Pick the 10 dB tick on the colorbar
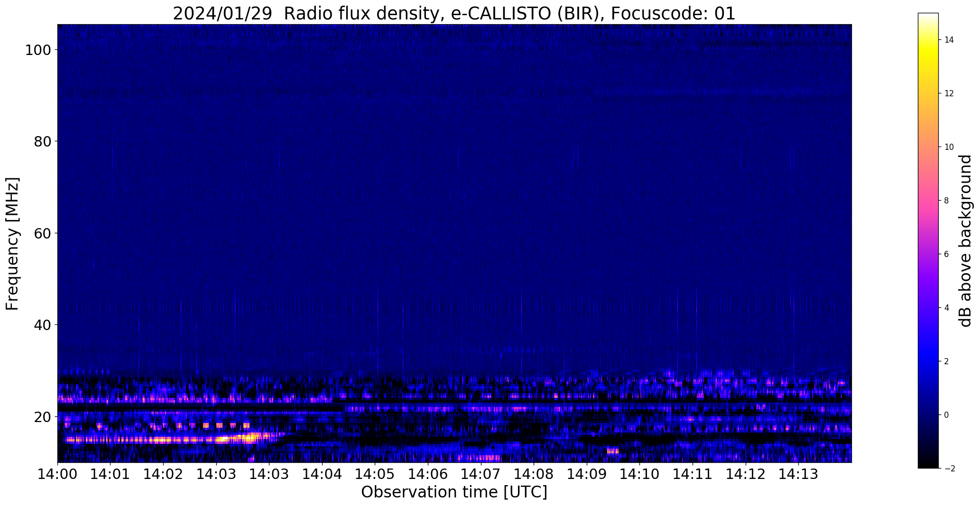The height and width of the screenshot is (506, 980). click(949, 147)
